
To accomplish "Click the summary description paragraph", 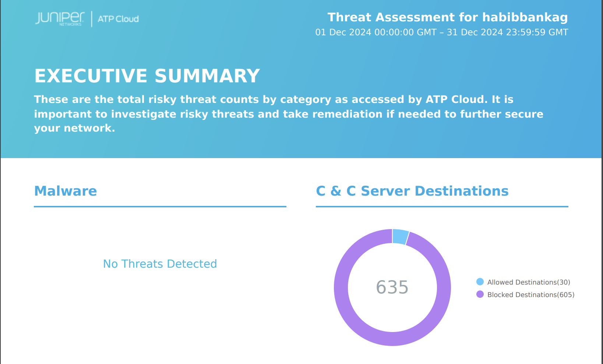I will [289, 114].
